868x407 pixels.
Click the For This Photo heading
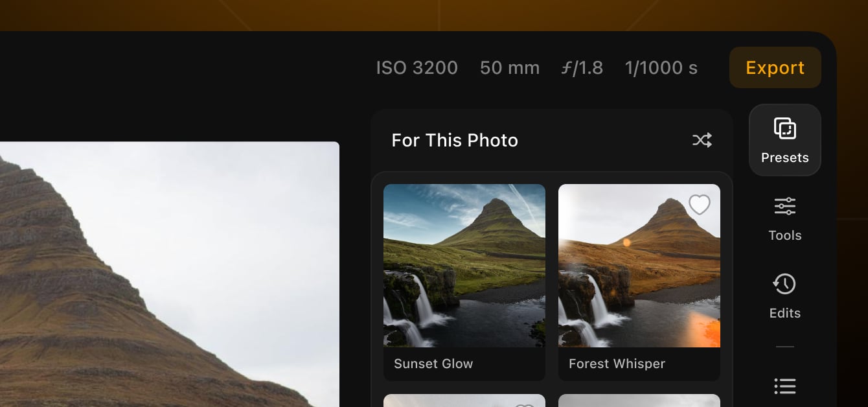tap(455, 140)
